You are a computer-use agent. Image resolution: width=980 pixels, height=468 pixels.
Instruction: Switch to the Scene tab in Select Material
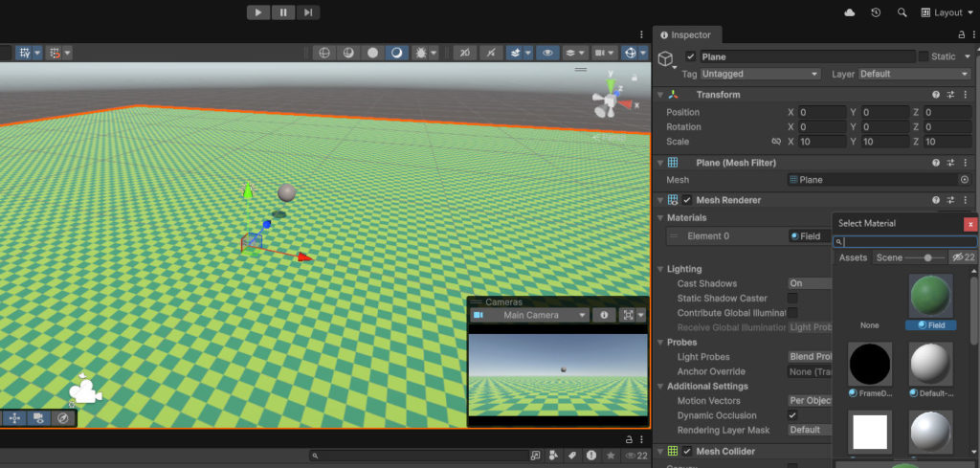coord(889,257)
